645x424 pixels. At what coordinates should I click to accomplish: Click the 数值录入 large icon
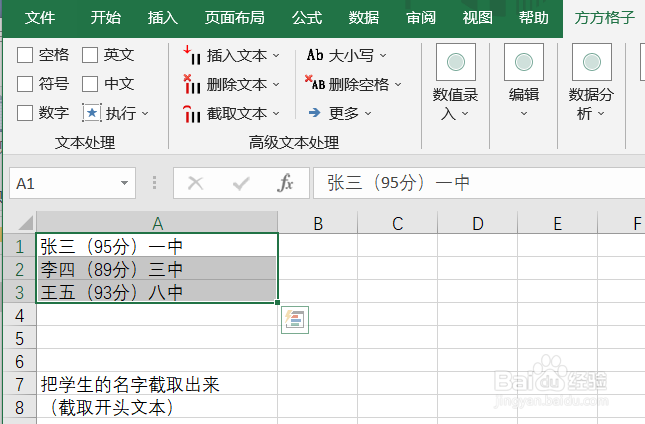(x=456, y=62)
